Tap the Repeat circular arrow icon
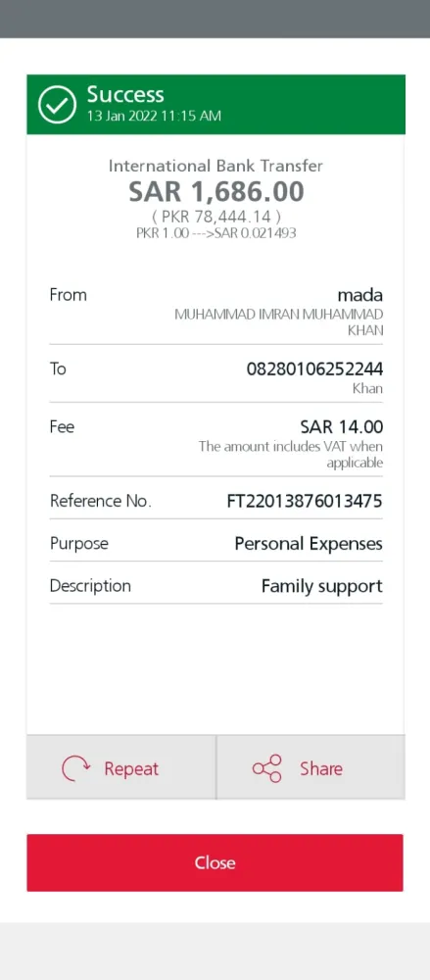This screenshot has height=980, width=430. click(76, 768)
